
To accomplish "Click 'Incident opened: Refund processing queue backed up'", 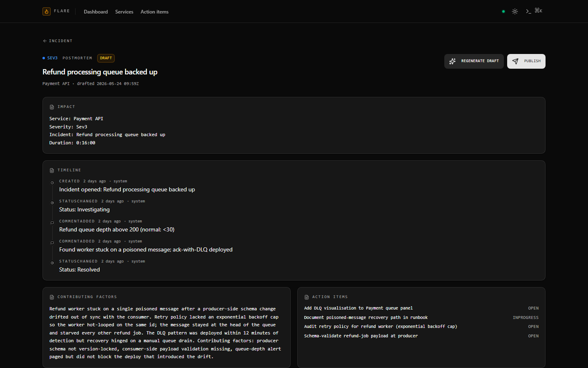I will pyautogui.click(x=127, y=190).
